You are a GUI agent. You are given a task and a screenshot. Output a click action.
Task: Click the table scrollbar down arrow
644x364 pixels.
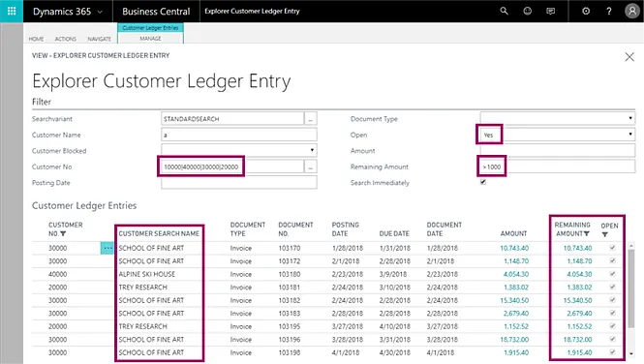(x=631, y=353)
